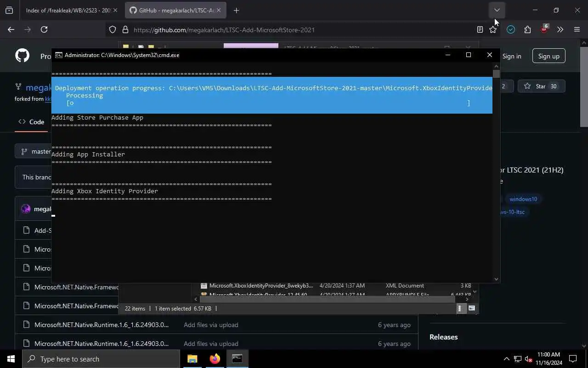This screenshot has height=368, width=588.
Task: Click the site security padlock icon
Action: click(125, 29)
